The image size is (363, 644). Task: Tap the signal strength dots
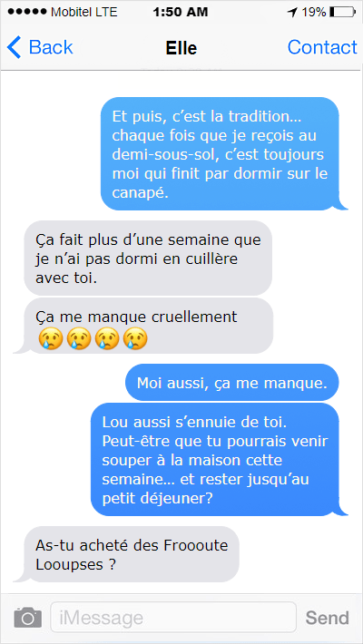point(27,13)
